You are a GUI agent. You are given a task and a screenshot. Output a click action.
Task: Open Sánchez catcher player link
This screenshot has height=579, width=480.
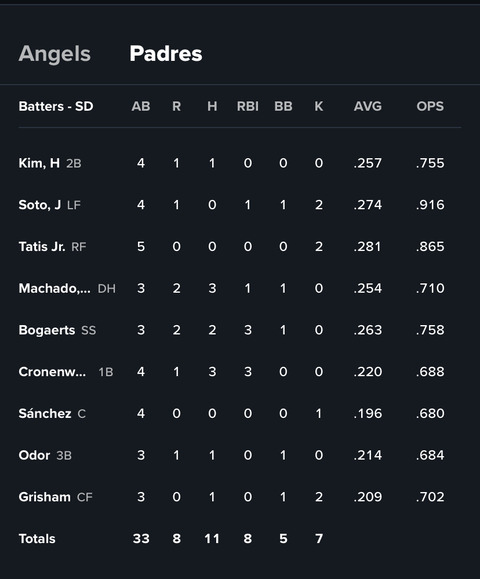click(45, 413)
